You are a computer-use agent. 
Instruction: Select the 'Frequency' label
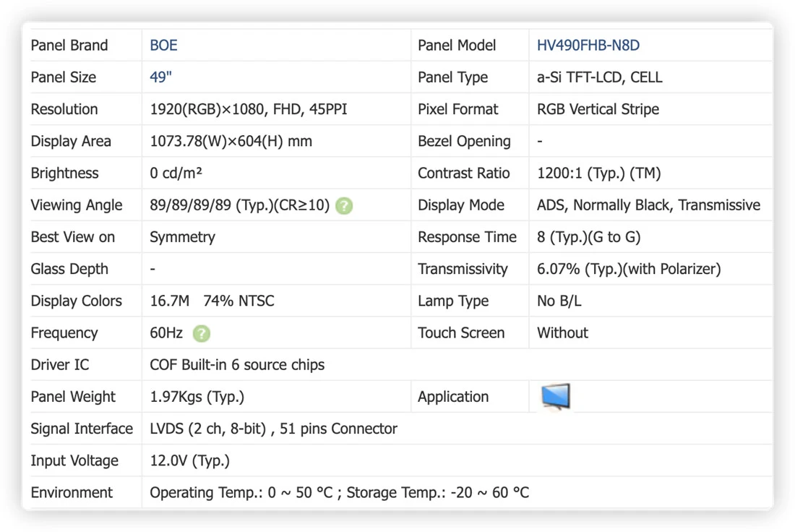(64, 332)
